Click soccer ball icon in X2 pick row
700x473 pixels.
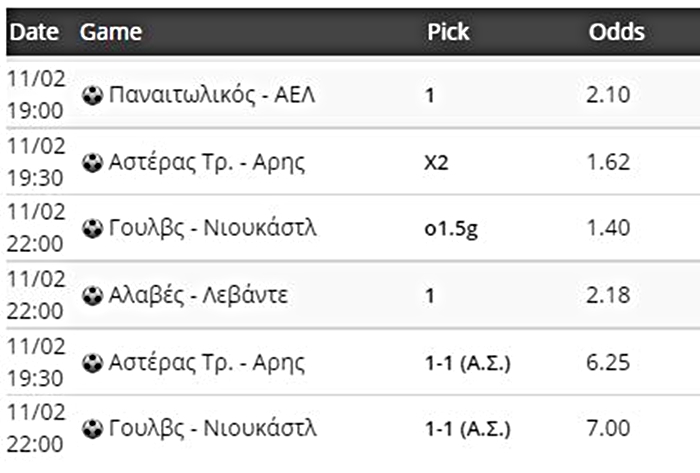pyautogui.click(x=93, y=162)
